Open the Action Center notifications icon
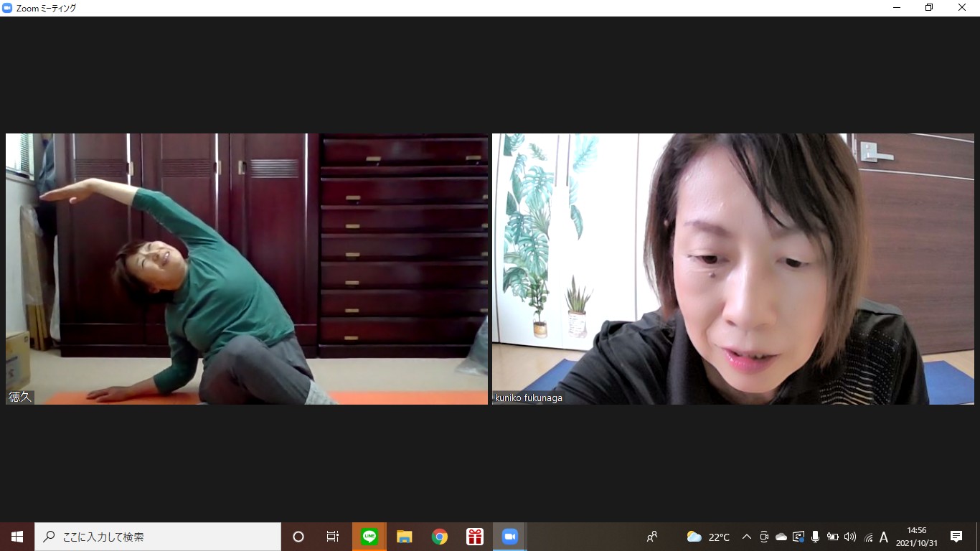Image resolution: width=980 pixels, height=551 pixels. [956, 537]
